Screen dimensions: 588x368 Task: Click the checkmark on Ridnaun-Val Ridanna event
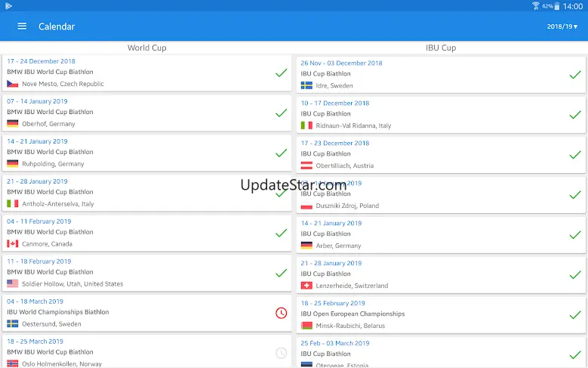[575, 115]
